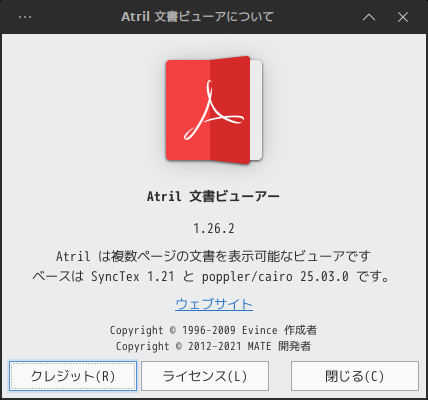Screen dimensions: 428x400
Task: Show the ライセンス(L) license button
Action: [x=205, y=376]
